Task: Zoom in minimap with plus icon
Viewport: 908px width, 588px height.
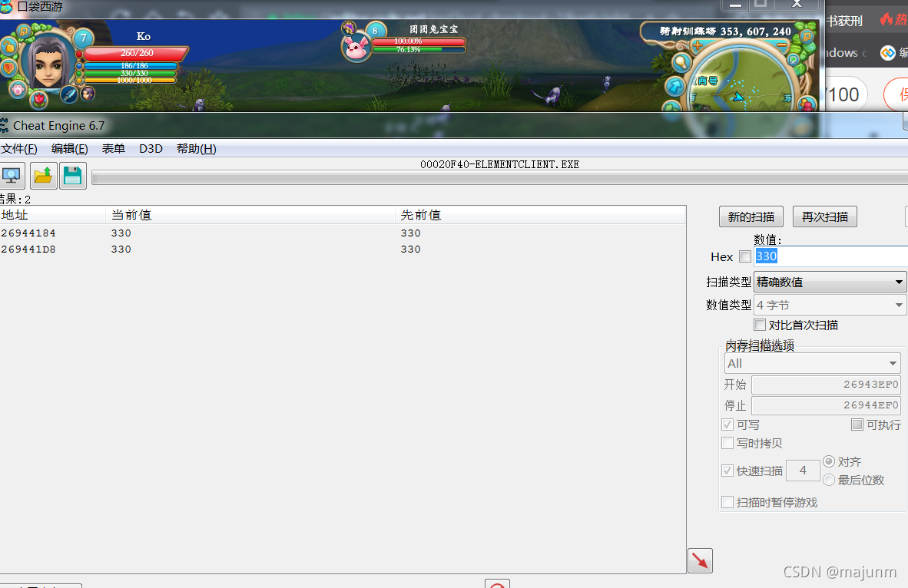Action: click(x=698, y=45)
